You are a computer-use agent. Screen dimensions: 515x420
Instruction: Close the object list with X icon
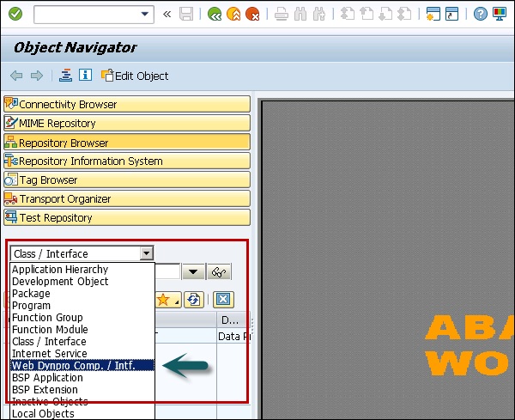221,300
